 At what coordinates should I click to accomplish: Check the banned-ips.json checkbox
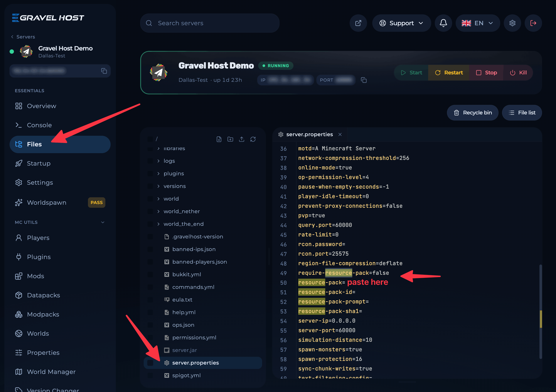point(150,249)
